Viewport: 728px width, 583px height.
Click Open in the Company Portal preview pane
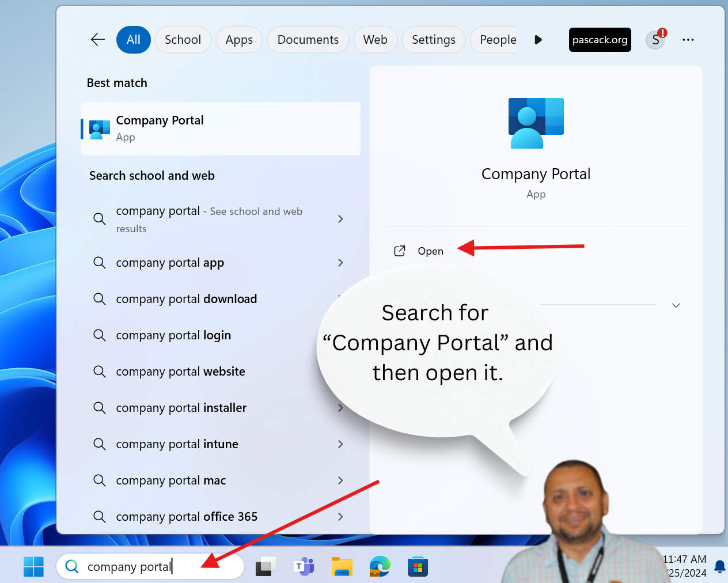point(430,251)
